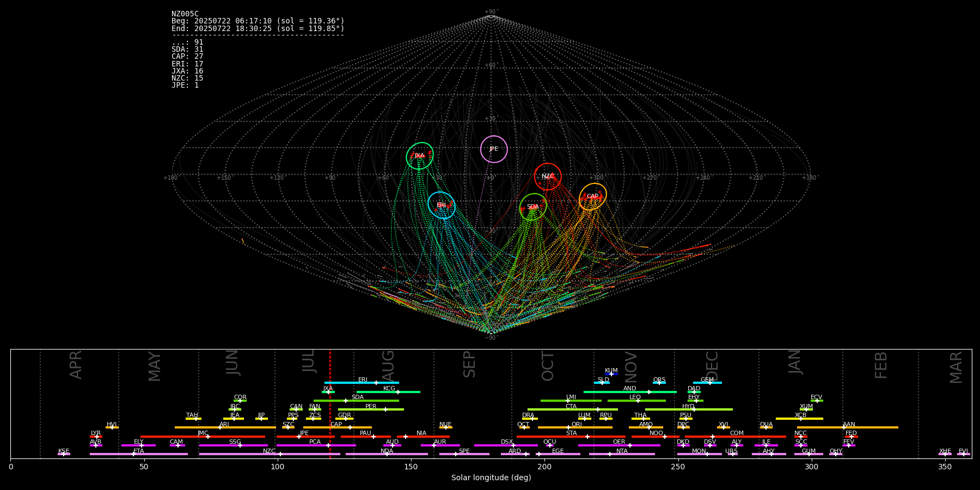Select the 'JPE: 1' count entry

pos(185,85)
